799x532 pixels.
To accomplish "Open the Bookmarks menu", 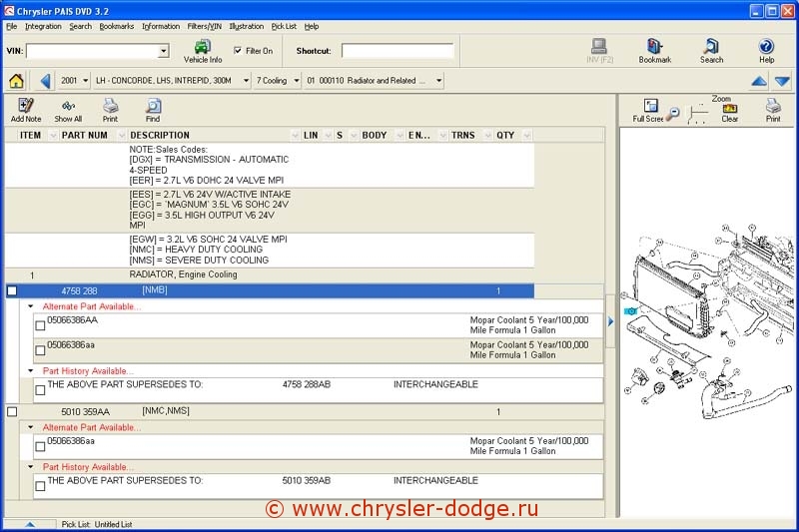I will tap(117, 27).
